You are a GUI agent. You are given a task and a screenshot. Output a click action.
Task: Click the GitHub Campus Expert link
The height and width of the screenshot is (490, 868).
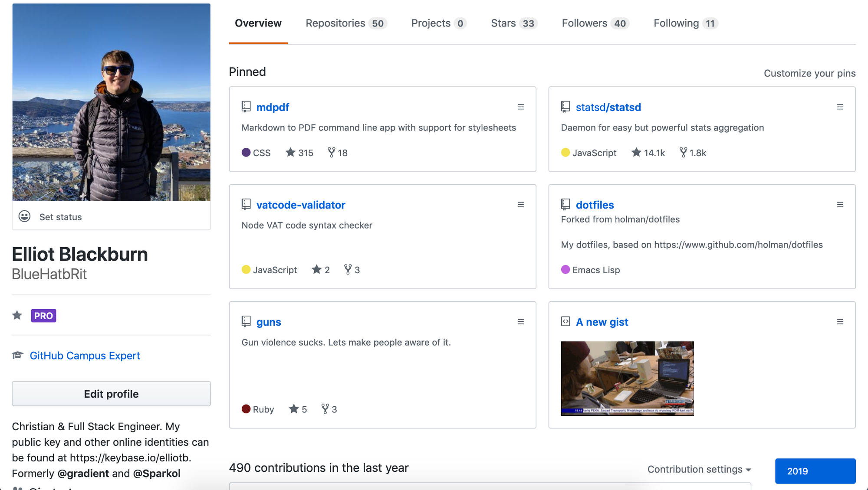pyautogui.click(x=85, y=356)
